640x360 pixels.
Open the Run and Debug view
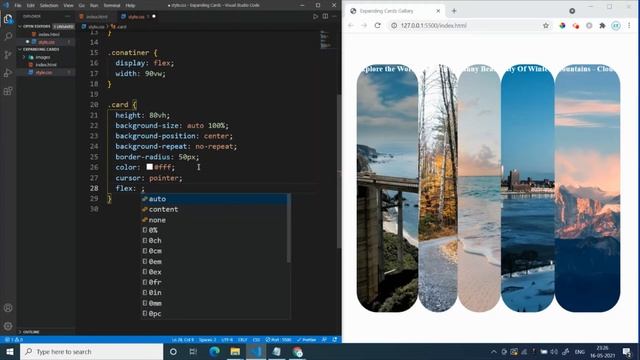point(8,73)
